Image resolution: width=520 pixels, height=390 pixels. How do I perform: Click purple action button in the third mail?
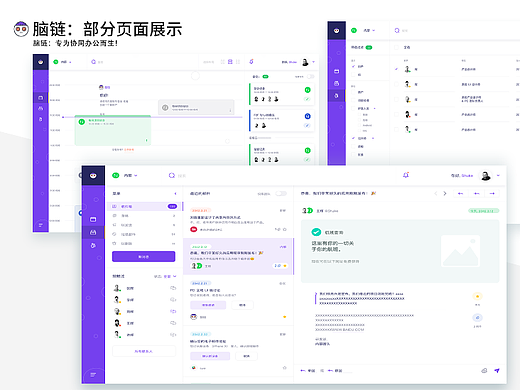208,305
